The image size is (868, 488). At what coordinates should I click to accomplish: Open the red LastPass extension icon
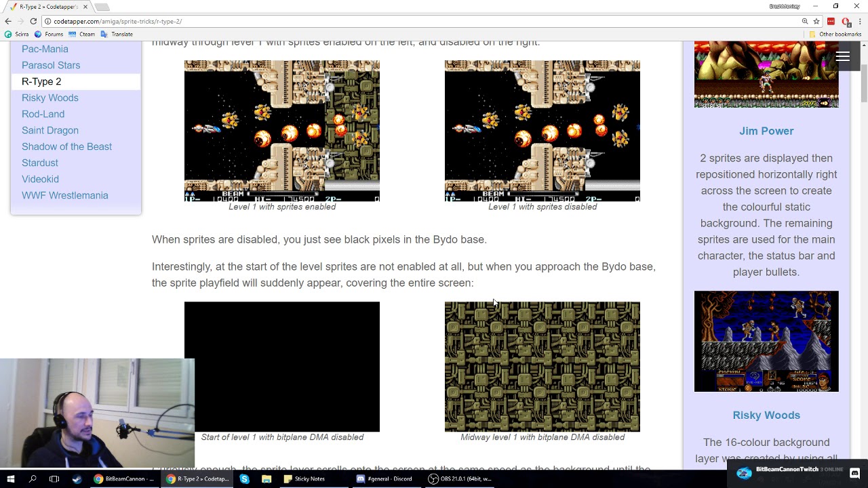[831, 21]
